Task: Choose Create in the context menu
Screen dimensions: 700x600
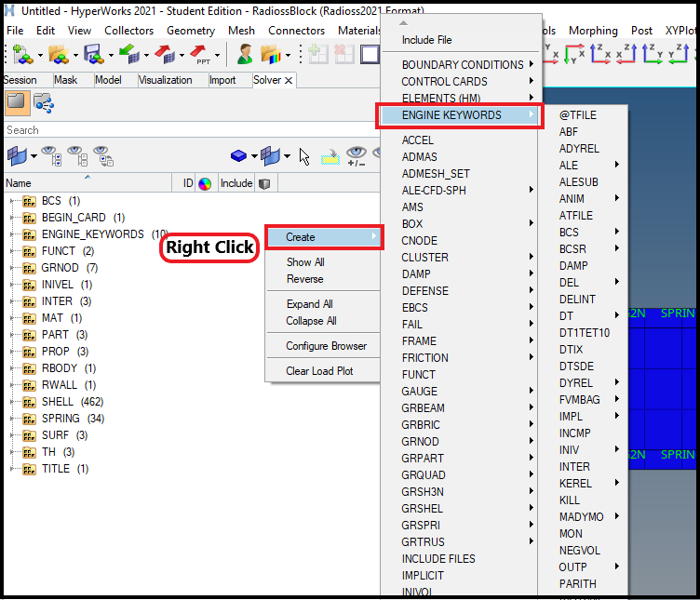Action: point(324,237)
